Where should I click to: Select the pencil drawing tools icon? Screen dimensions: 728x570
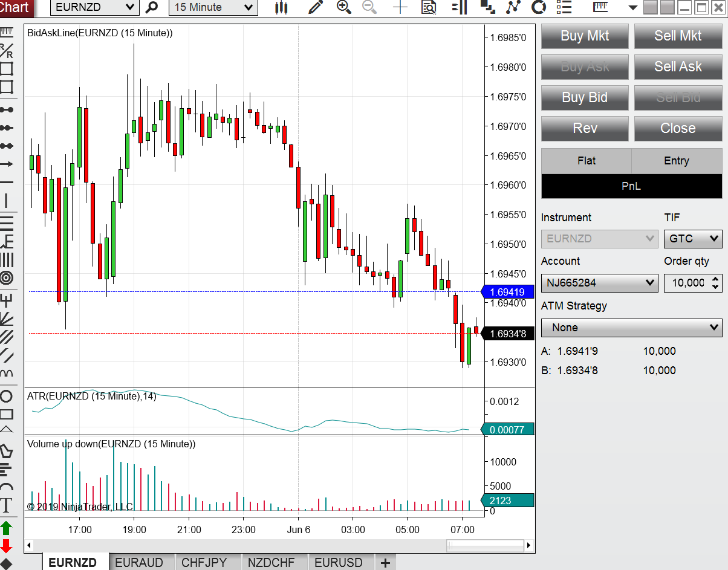coord(314,7)
